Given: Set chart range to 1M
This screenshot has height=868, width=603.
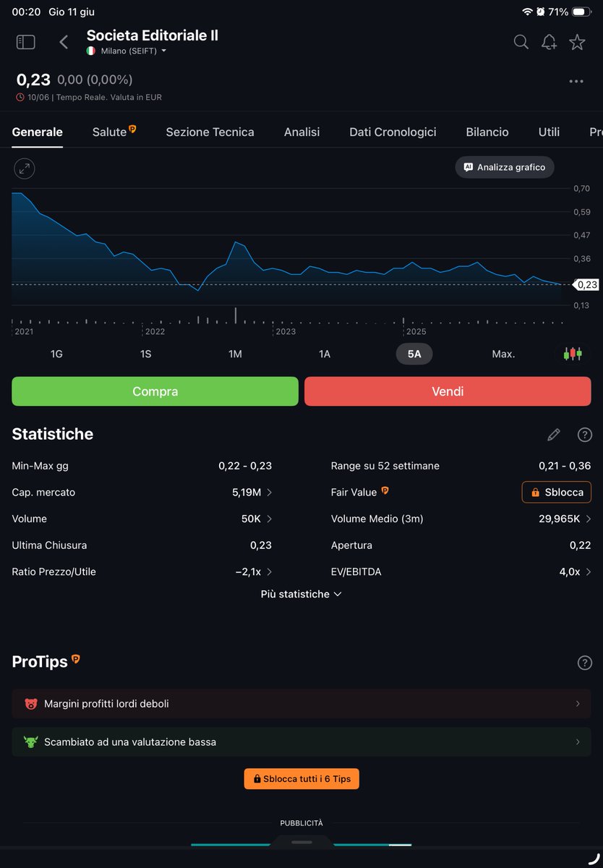Looking at the screenshot, I should tap(235, 354).
